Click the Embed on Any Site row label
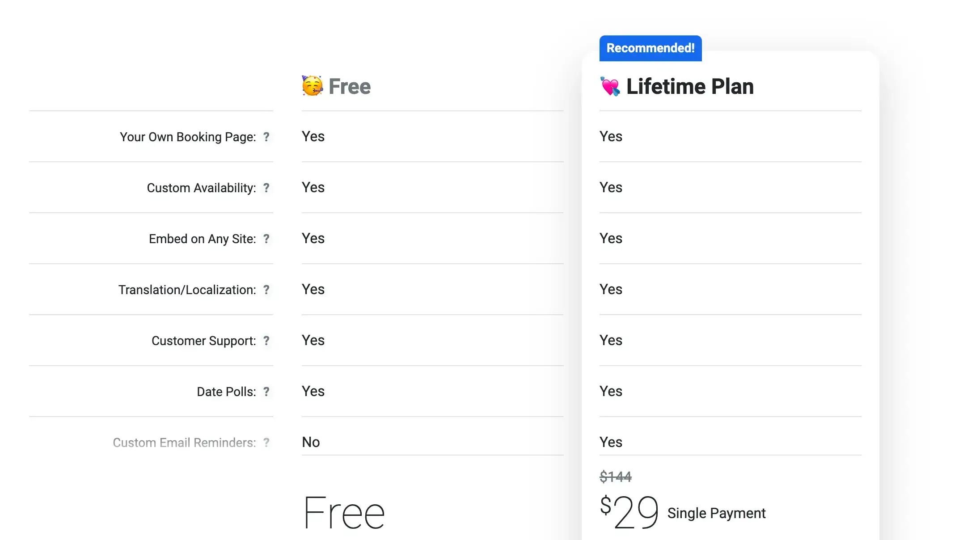The height and width of the screenshot is (540, 980). [x=203, y=239]
